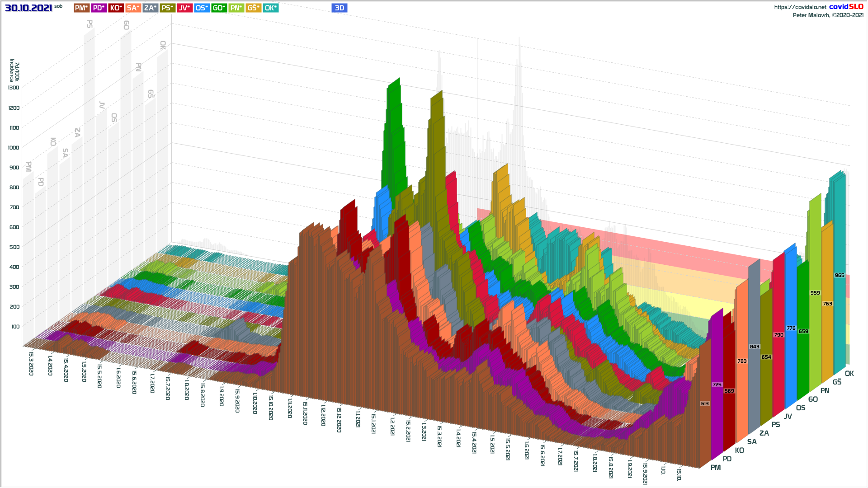Viewport: 868px width, 488px height.
Task: Click the orange SA region tag
Action: pyautogui.click(x=133, y=8)
